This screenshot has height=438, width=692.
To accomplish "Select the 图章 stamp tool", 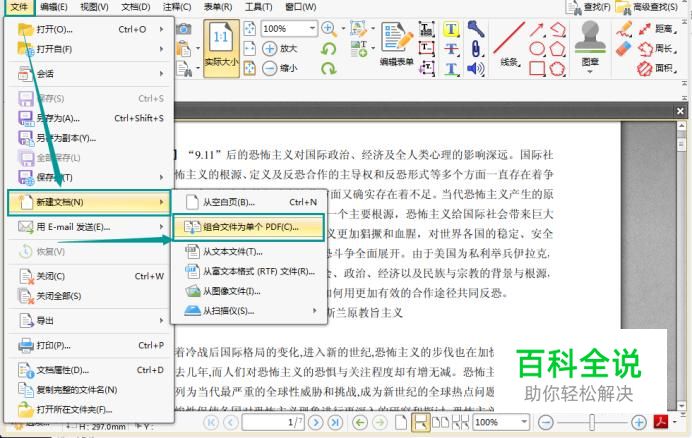I will pos(590,46).
